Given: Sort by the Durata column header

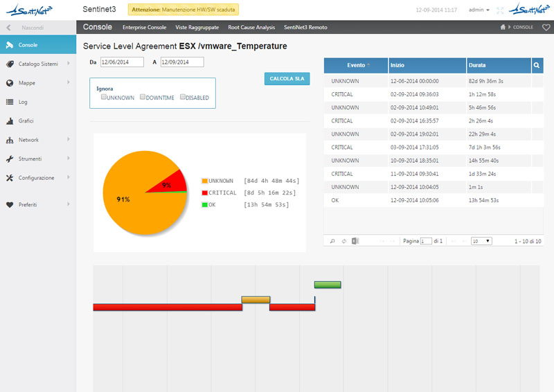Looking at the screenshot, I should (499, 65).
